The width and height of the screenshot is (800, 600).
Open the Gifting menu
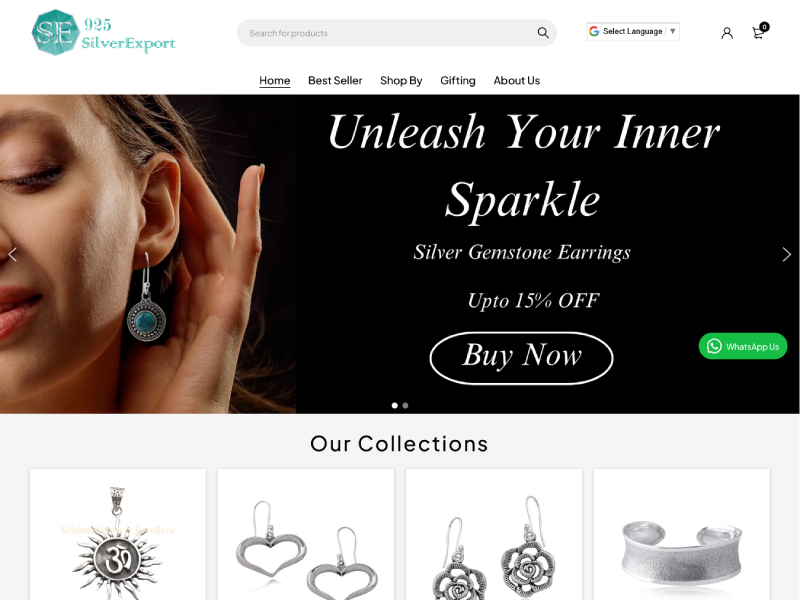[458, 81]
